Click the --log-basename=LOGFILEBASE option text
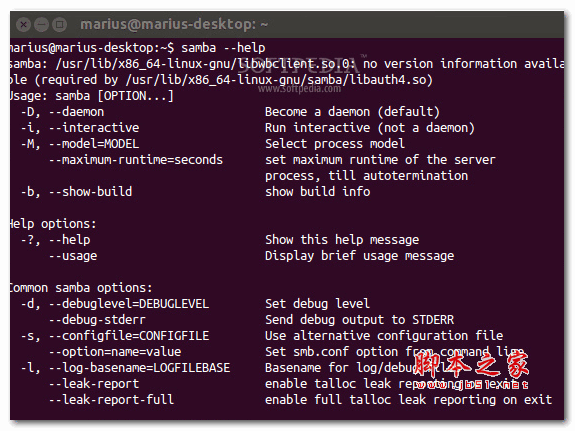 coord(140,368)
